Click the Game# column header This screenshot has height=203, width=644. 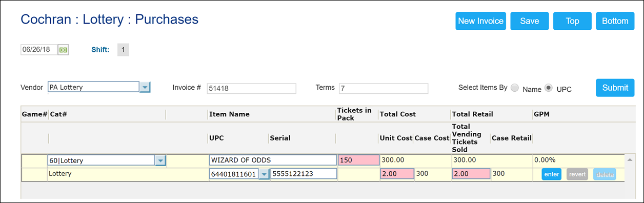34,114
